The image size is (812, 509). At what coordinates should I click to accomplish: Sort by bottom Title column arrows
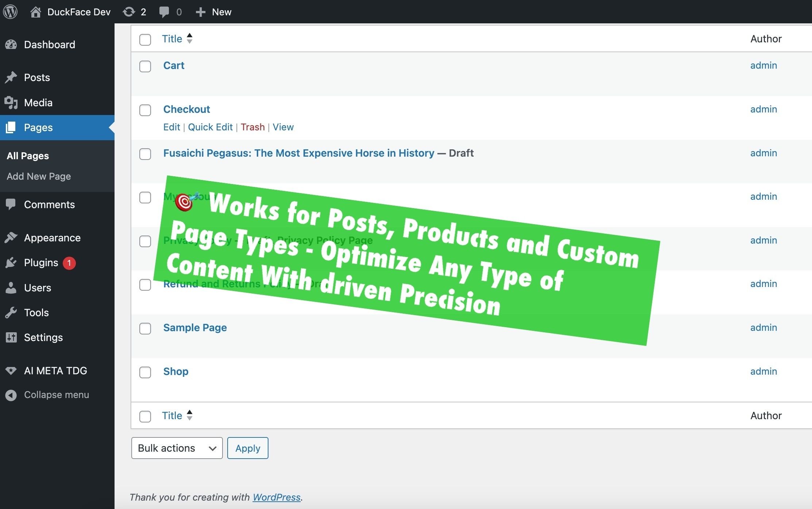pos(189,415)
